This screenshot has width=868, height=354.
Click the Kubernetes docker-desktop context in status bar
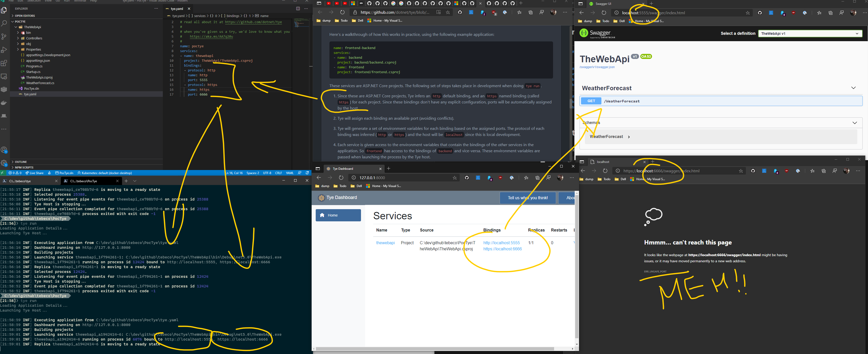tap(105, 173)
